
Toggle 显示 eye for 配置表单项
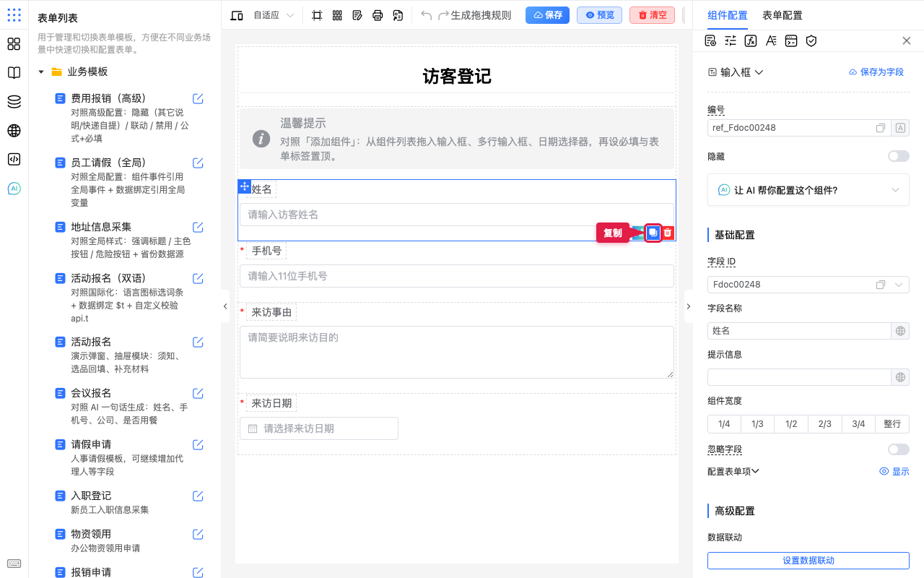tap(894, 471)
